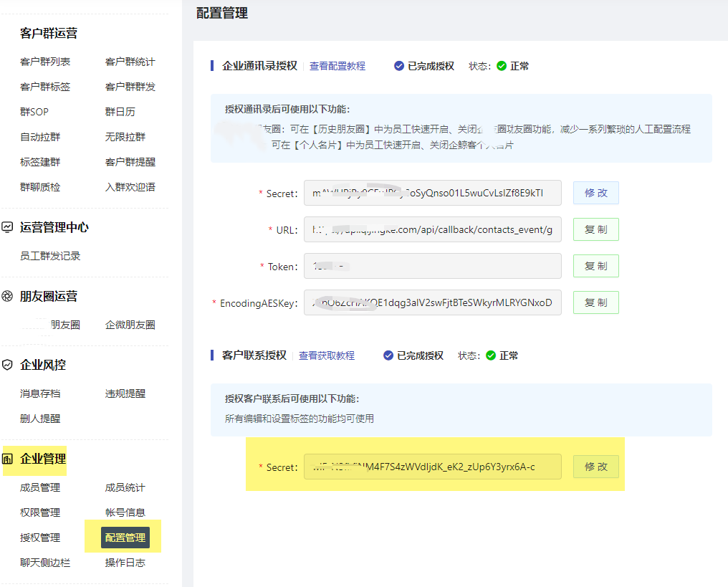The image size is (728, 587).
Task: Open 删人提醒 page
Action: coord(40,419)
